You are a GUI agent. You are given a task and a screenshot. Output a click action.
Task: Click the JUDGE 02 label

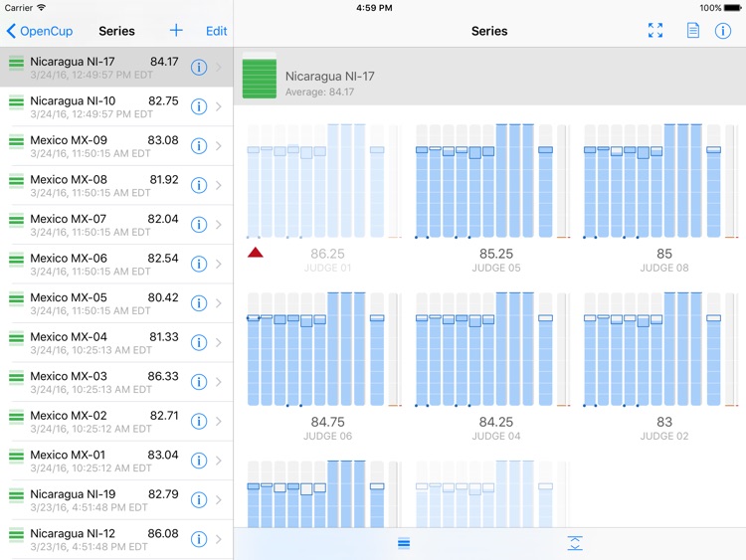(x=664, y=436)
